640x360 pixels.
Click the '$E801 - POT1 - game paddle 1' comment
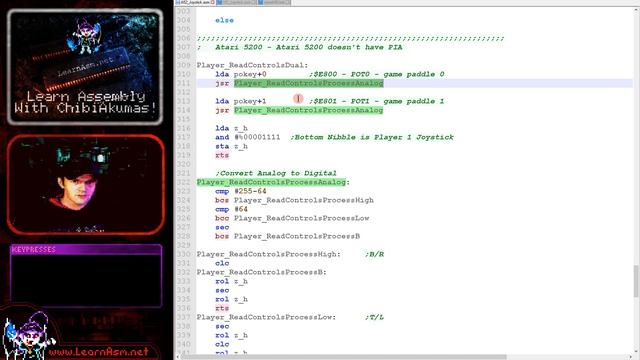[x=377, y=101]
